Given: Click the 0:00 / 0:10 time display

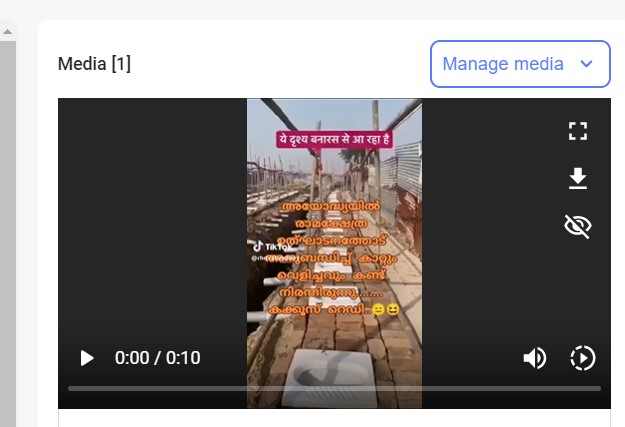Looking at the screenshot, I should [x=157, y=358].
